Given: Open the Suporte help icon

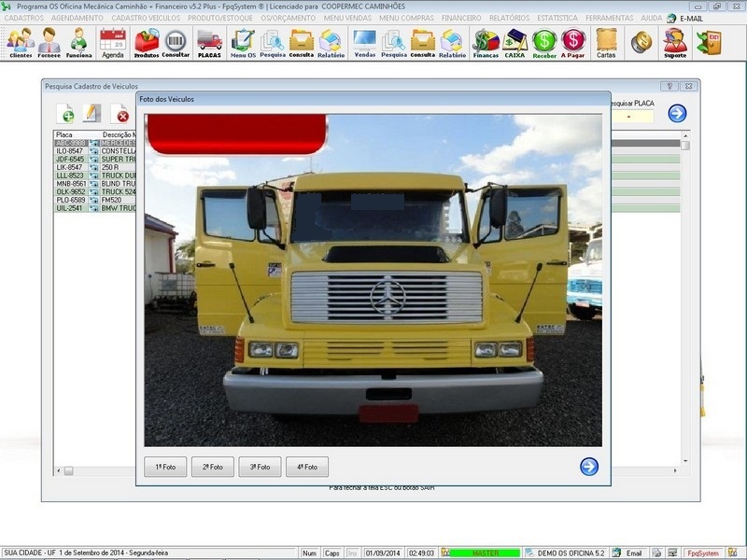Looking at the screenshot, I should pos(675,43).
